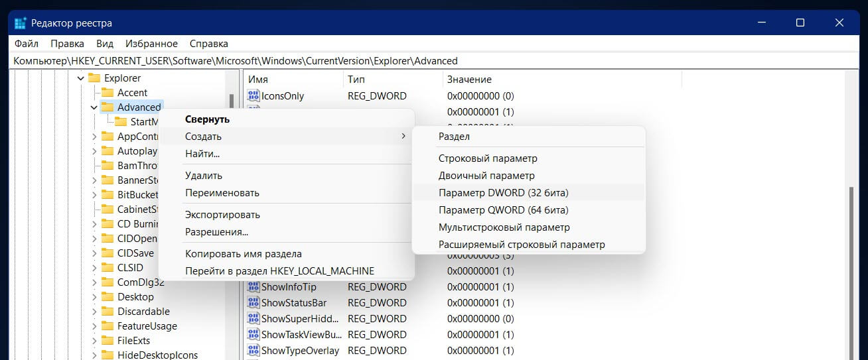Viewport: 868px width, 360px height.
Task: Expand the CD Burnin tree node arrow
Action: point(94,224)
